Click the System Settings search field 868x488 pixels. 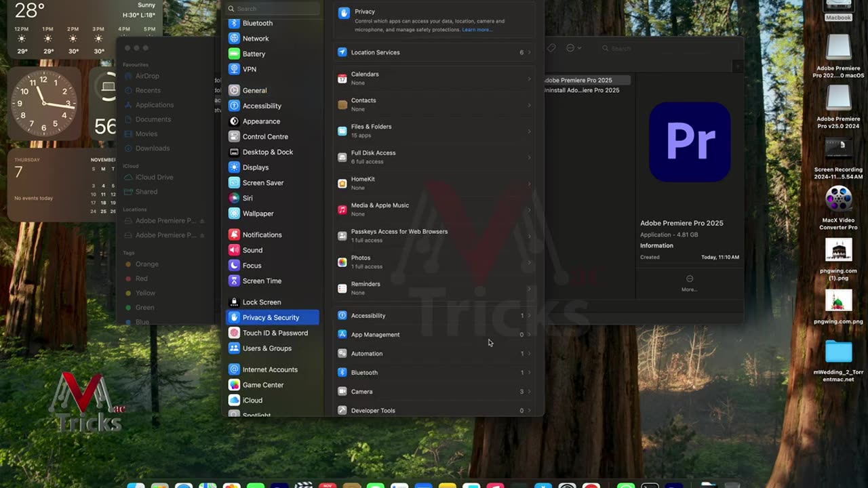click(x=273, y=9)
